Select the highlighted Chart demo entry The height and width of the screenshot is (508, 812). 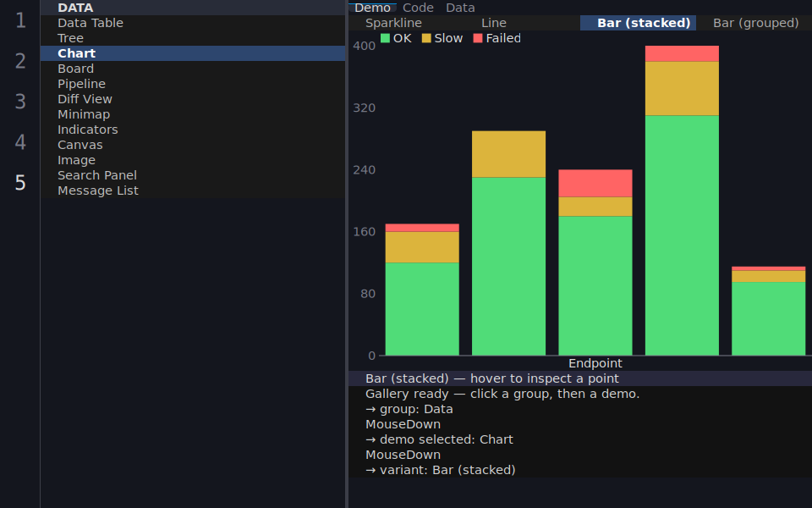pos(193,53)
